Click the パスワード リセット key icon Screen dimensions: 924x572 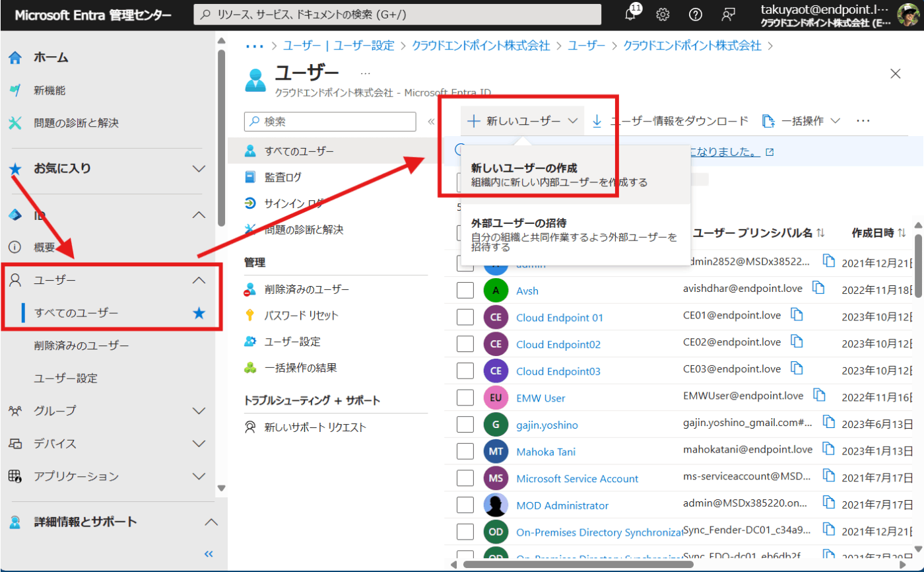tap(250, 315)
